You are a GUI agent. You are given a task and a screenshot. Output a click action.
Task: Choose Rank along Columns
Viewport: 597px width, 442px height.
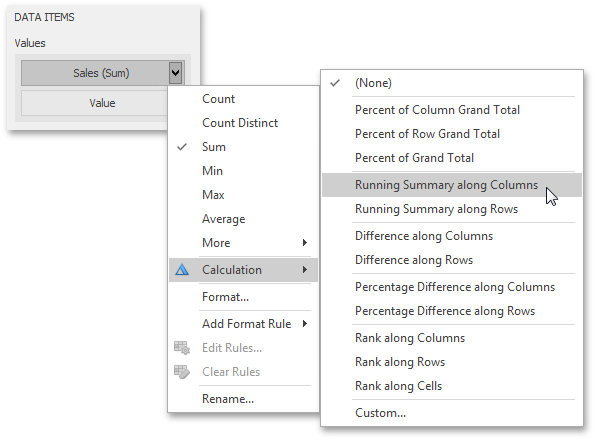click(x=452, y=338)
